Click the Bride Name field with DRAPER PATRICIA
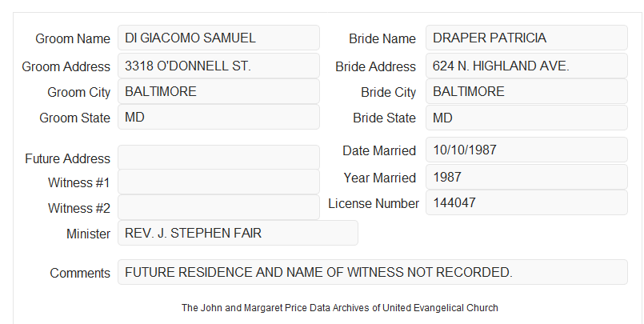Screen dimensions: 644x324 click(526, 38)
